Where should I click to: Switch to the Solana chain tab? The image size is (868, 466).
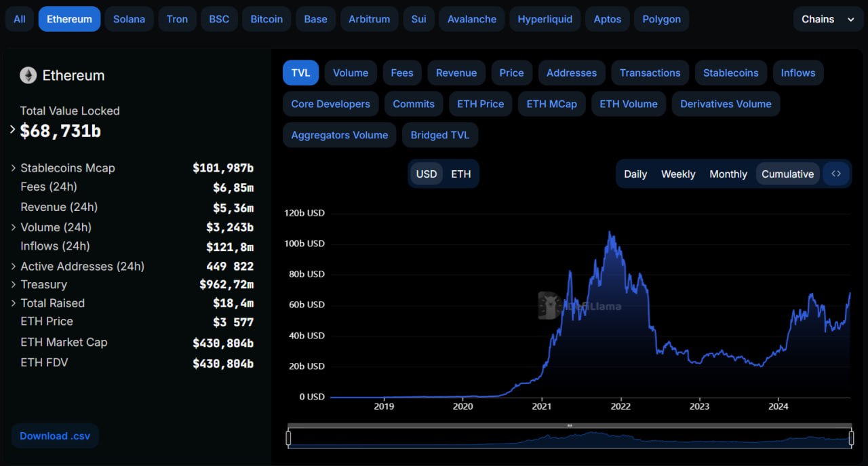click(129, 19)
